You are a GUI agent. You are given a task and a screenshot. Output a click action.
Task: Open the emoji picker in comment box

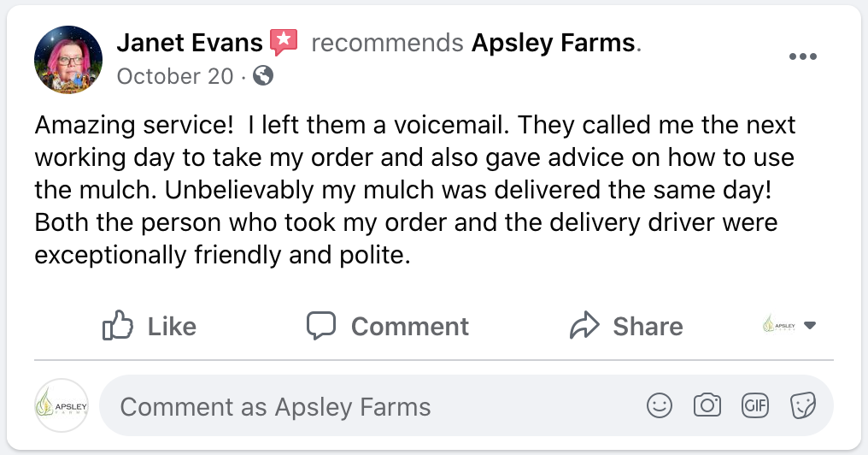tap(660, 406)
